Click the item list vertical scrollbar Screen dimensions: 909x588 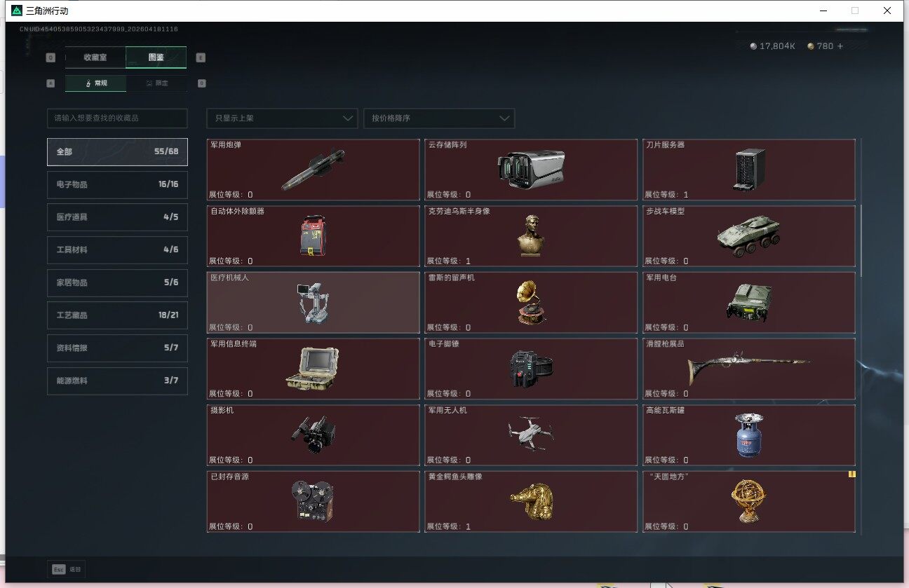[862, 240]
